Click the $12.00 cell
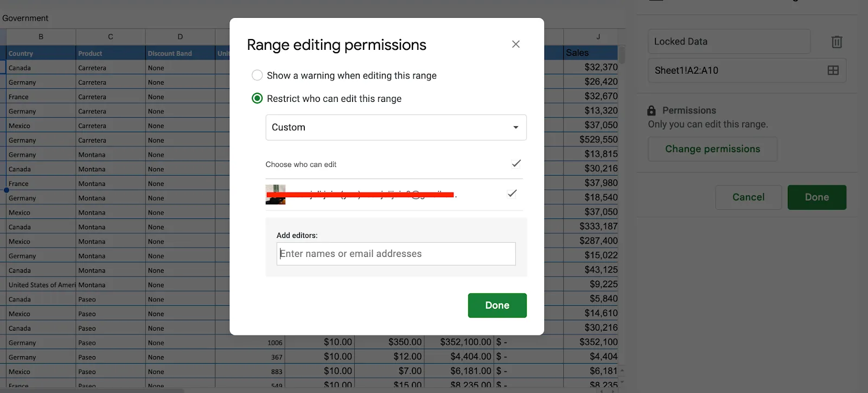 coord(389,356)
